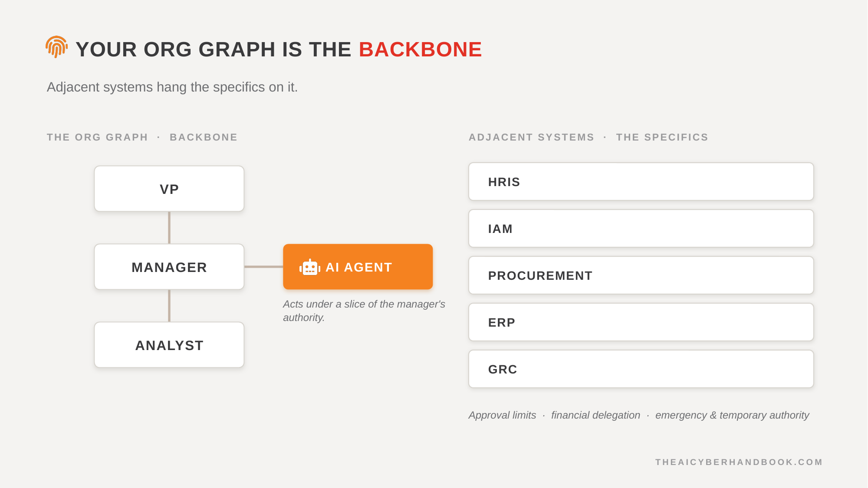
Task: Select the Manager node box
Action: (x=169, y=267)
